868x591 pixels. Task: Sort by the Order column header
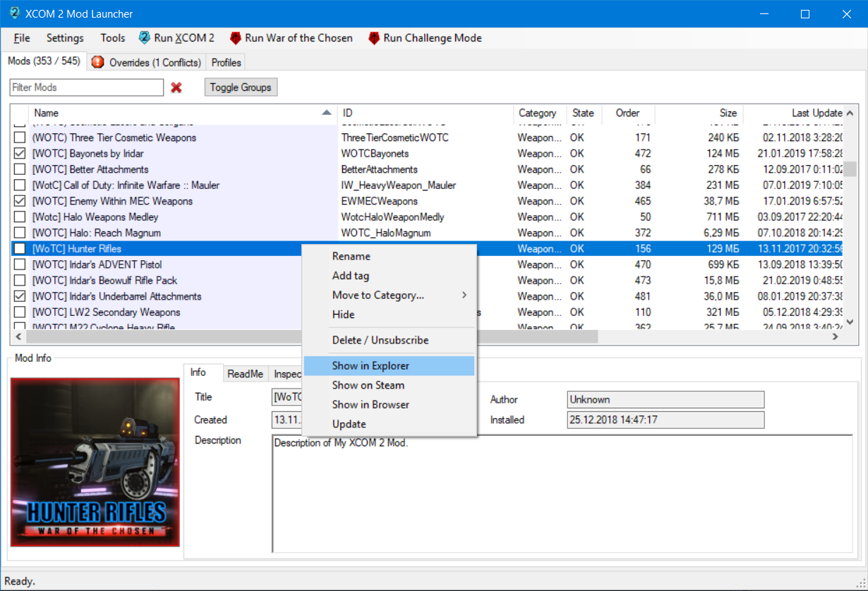628,113
